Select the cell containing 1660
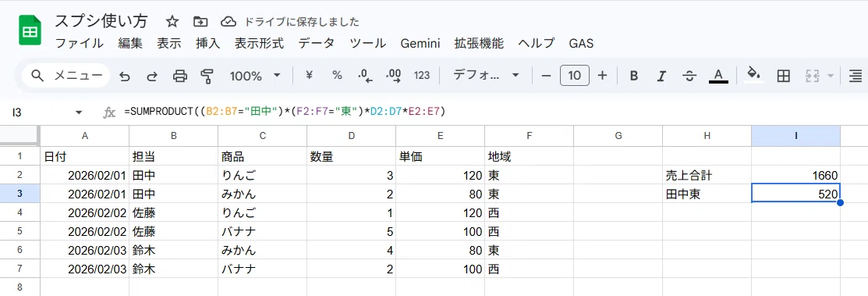This screenshot has height=296, width=868. click(795, 175)
